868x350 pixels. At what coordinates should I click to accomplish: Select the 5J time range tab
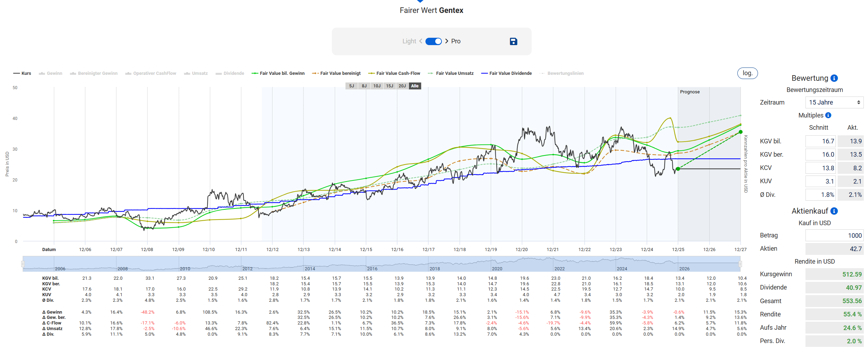(351, 86)
